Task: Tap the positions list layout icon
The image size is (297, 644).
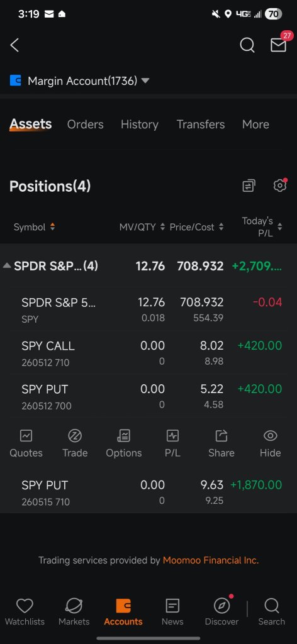Action: (249, 186)
